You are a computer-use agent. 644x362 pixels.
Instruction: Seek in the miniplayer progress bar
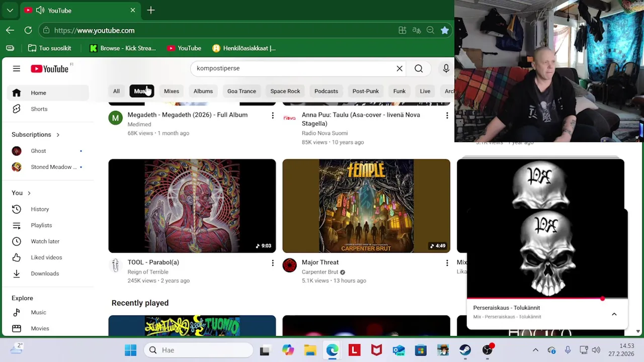pos(547,299)
